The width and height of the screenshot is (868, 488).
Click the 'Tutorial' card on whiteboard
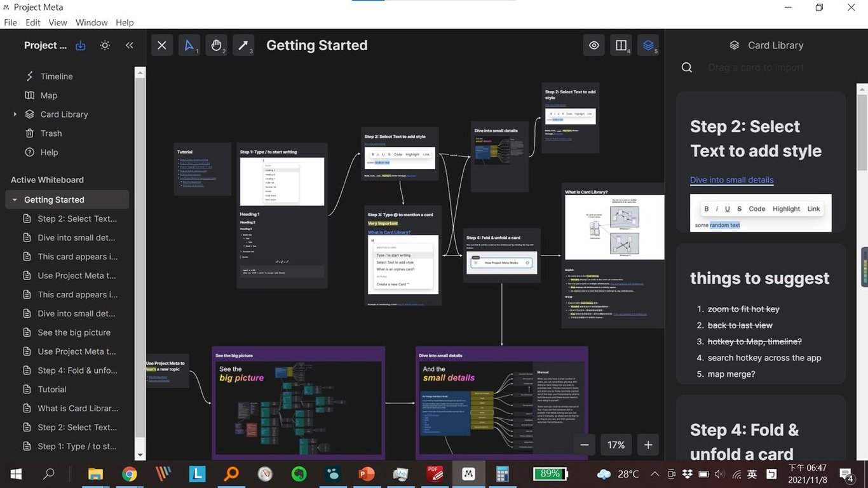click(202, 168)
